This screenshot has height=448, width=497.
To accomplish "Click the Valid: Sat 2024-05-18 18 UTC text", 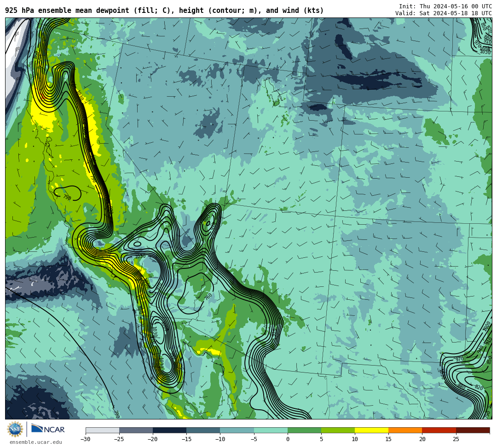I will (x=444, y=13).
